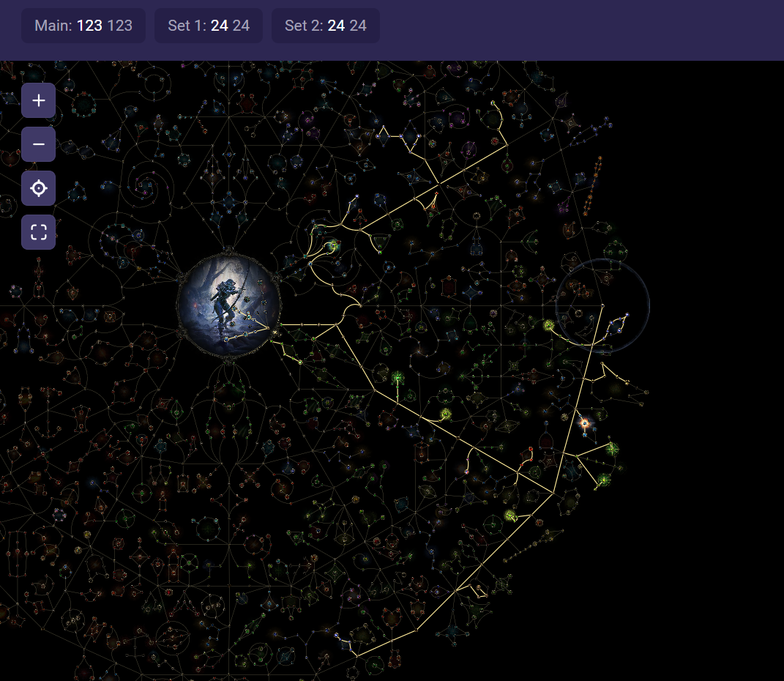Select the bright orange-white glowing node
Screen dimensions: 784x681
(x=584, y=423)
